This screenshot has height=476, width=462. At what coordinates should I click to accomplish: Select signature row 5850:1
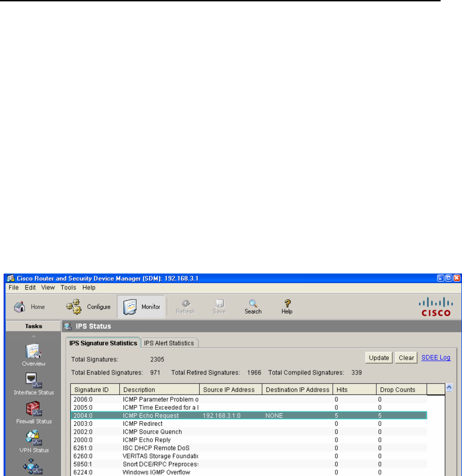click(249, 465)
